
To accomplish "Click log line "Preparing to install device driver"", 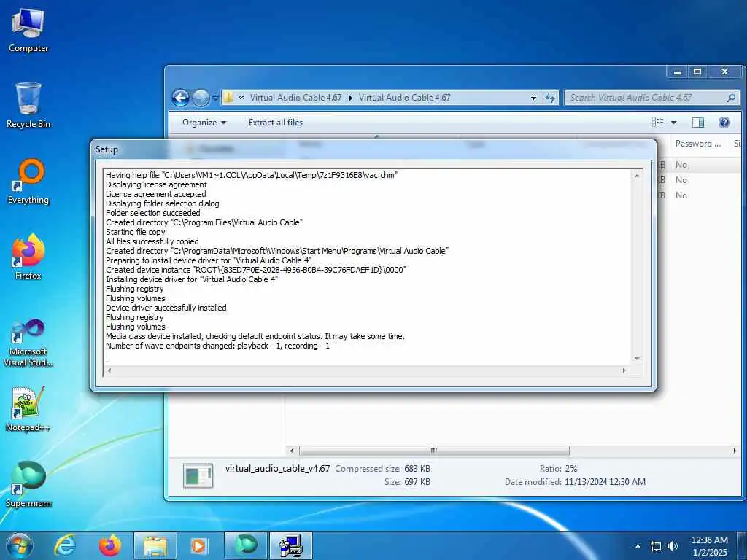I will (x=209, y=260).
